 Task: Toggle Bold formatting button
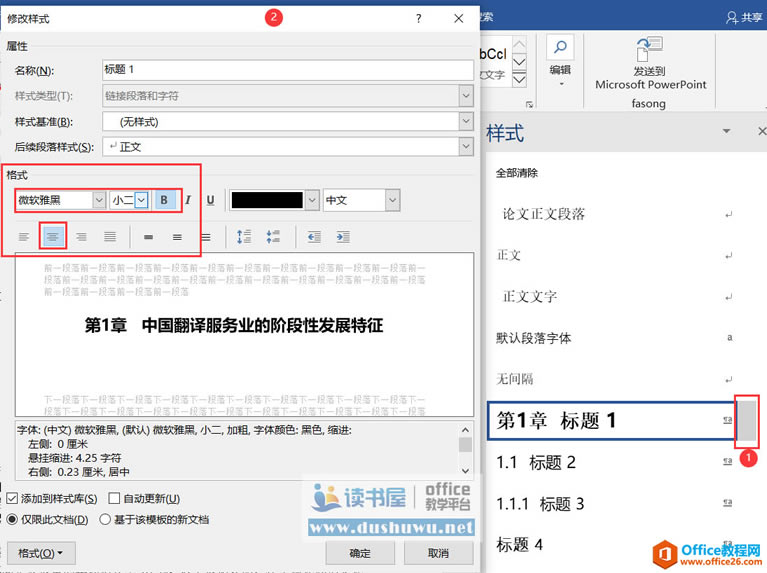pos(164,200)
